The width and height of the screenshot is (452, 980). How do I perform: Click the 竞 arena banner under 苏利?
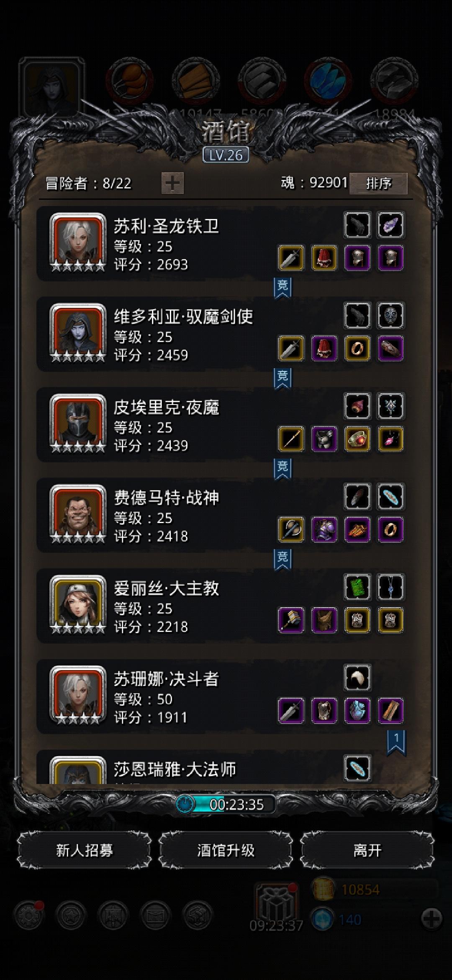click(x=282, y=287)
